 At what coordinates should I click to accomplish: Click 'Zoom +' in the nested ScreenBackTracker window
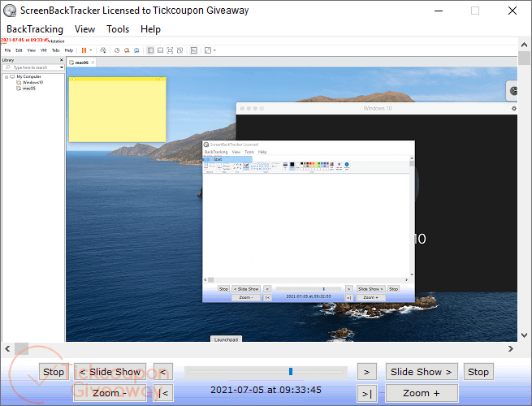(370, 297)
